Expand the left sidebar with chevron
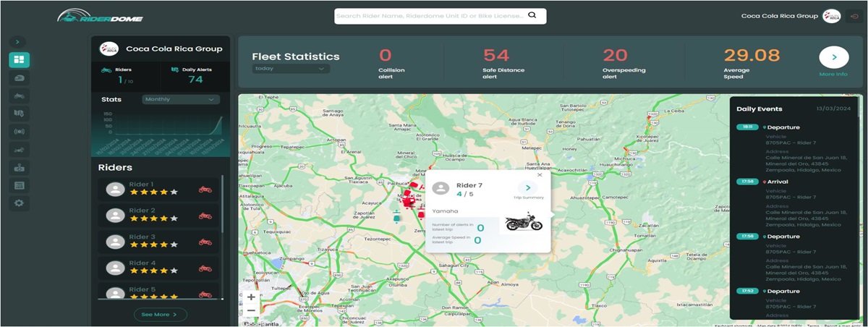 19,43
